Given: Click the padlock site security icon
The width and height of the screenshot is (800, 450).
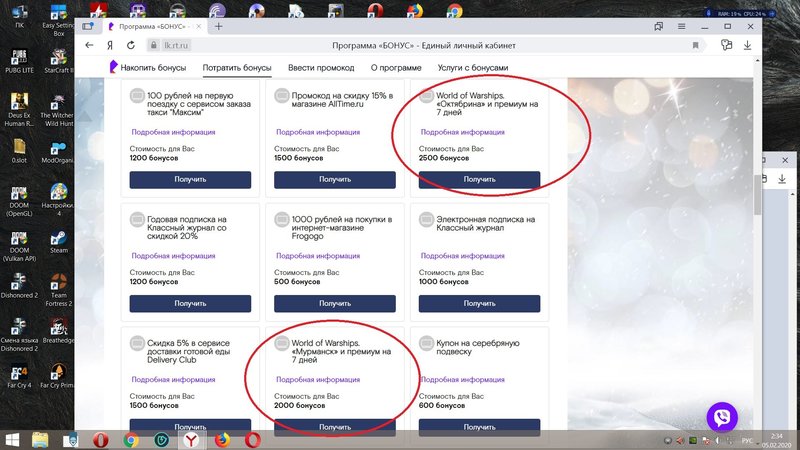Looking at the screenshot, I should tap(153, 45).
